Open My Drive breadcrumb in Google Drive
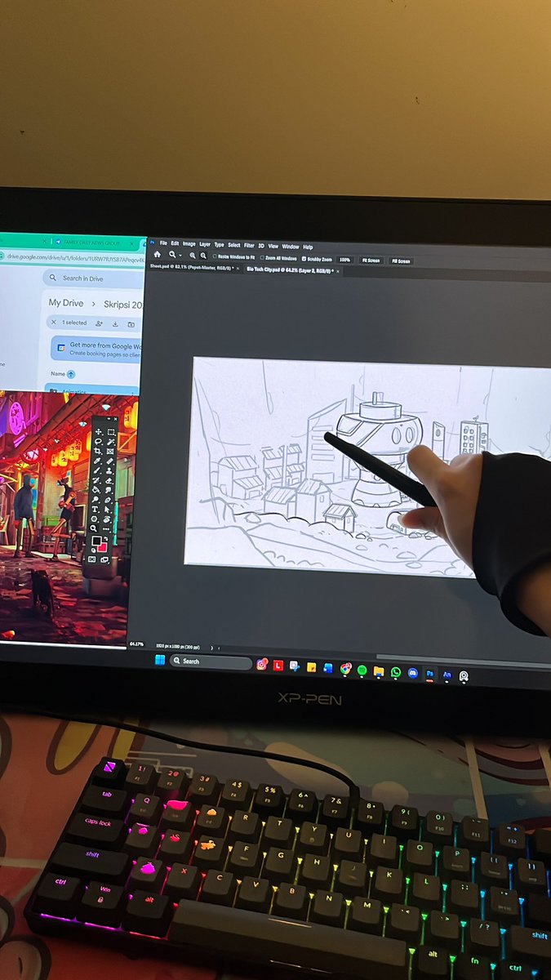The height and width of the screenshot is (980, 551). coord(66,303)
